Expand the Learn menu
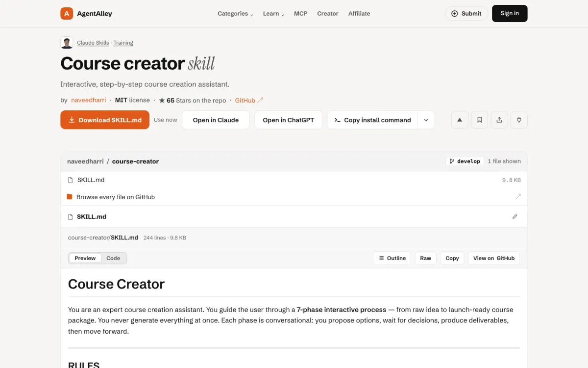This screenshot has width=588, height=368. tap(273, 14)
